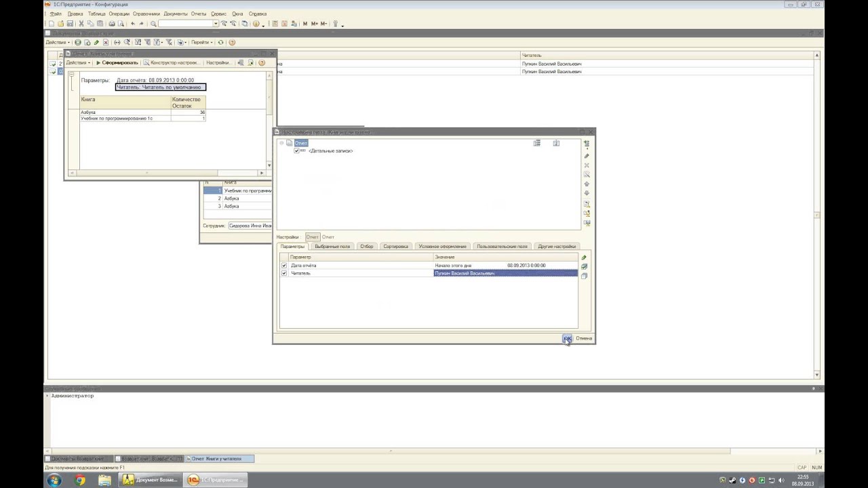This screenshot has width=868, height=488.
Task: Click the Windows Start button
Action: click(54, 480)
